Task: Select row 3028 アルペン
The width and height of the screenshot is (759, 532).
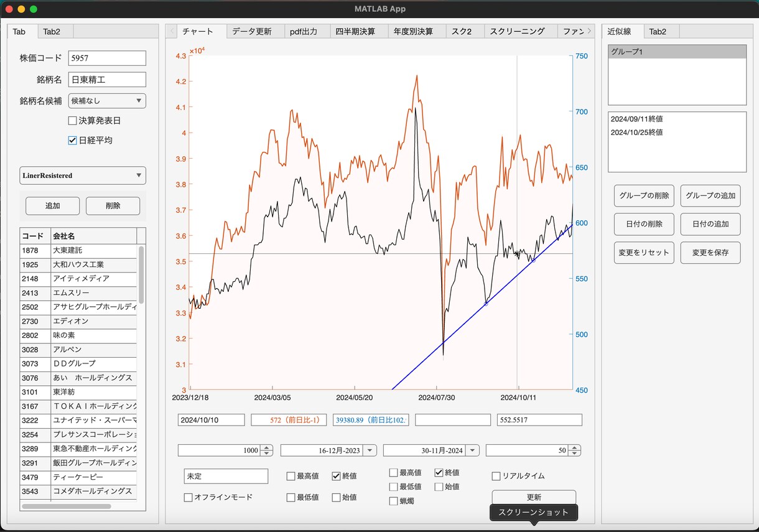Action: coord(78,350)
